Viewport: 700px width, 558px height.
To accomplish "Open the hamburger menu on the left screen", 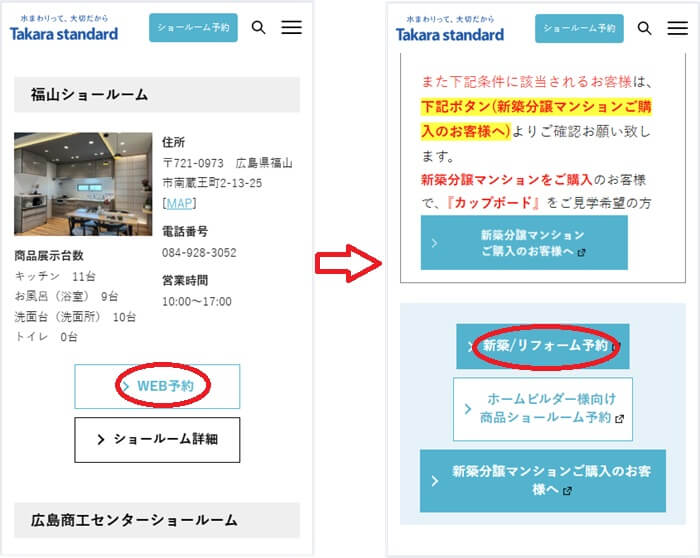I will pyautogui.click(x=291, y=28).
